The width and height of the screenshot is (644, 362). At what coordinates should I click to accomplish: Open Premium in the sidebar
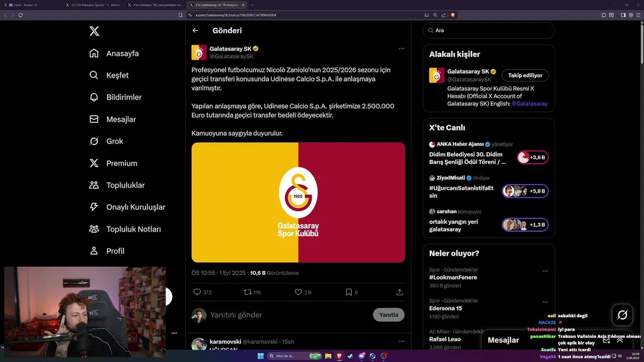[113, 163]
